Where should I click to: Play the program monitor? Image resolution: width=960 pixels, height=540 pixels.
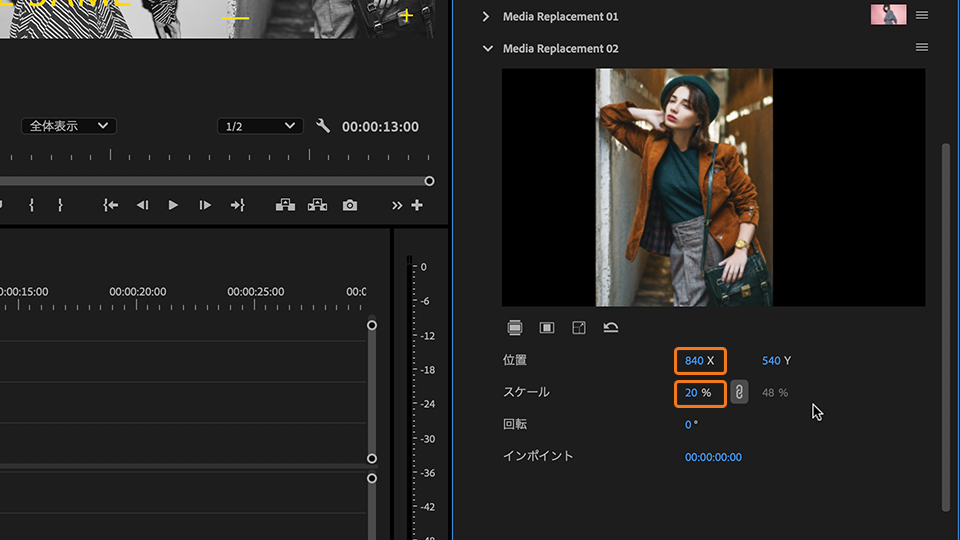pos(173,205)
